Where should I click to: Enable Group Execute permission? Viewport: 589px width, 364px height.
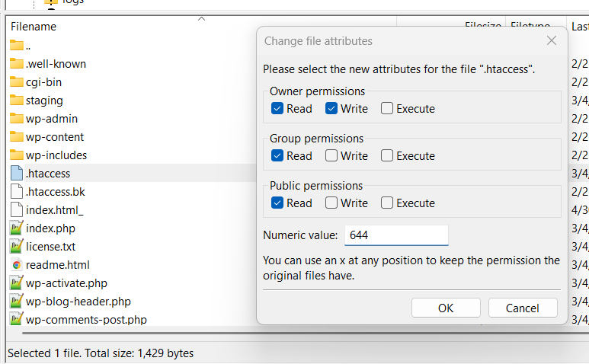click(387, 155)
